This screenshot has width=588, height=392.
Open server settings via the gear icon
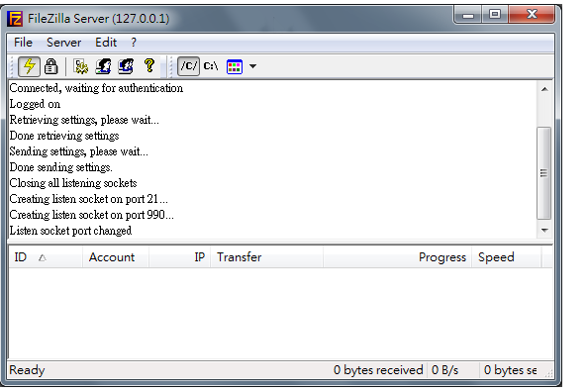click(80, 66)
